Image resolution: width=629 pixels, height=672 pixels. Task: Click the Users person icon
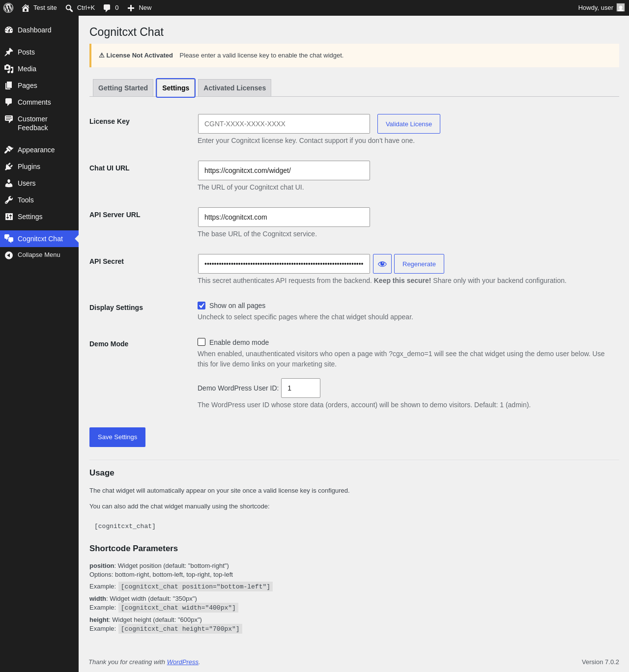tap(9, 183)
